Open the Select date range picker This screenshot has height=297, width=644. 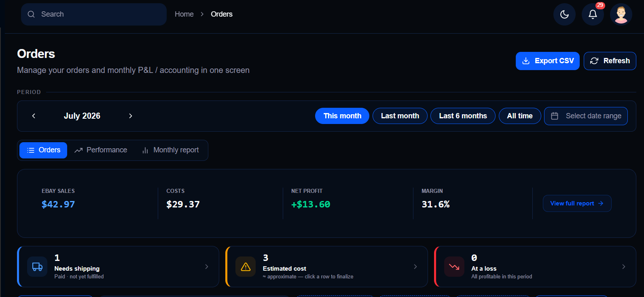click(x=586, y=116)
